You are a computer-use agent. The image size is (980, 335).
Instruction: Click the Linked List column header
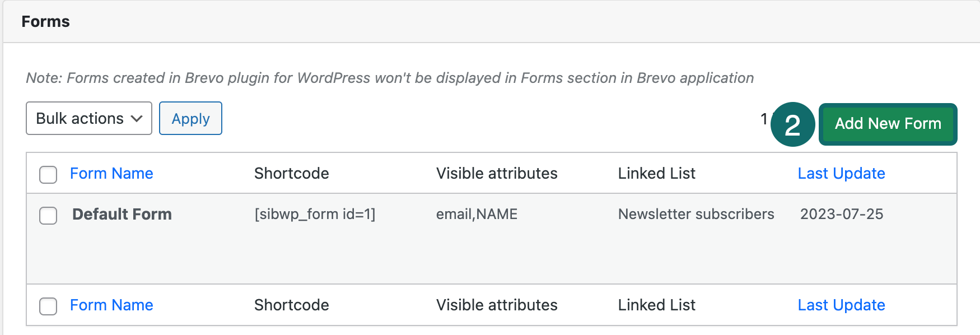656,174
